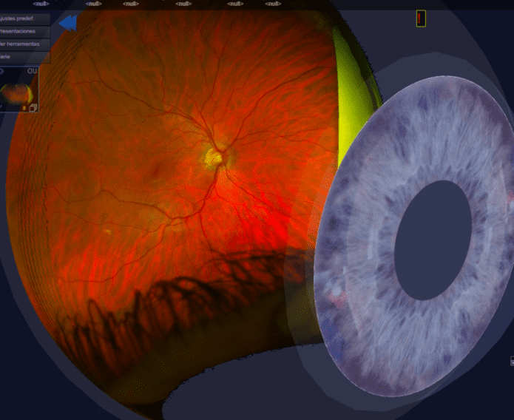Open the Presentaciones menu
Viewport: 514px width, 420px height.
click(24, 31)
